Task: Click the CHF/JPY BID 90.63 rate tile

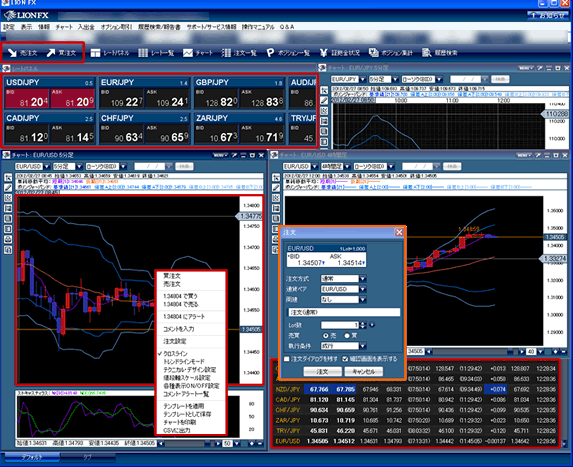Action: point(122,135)
